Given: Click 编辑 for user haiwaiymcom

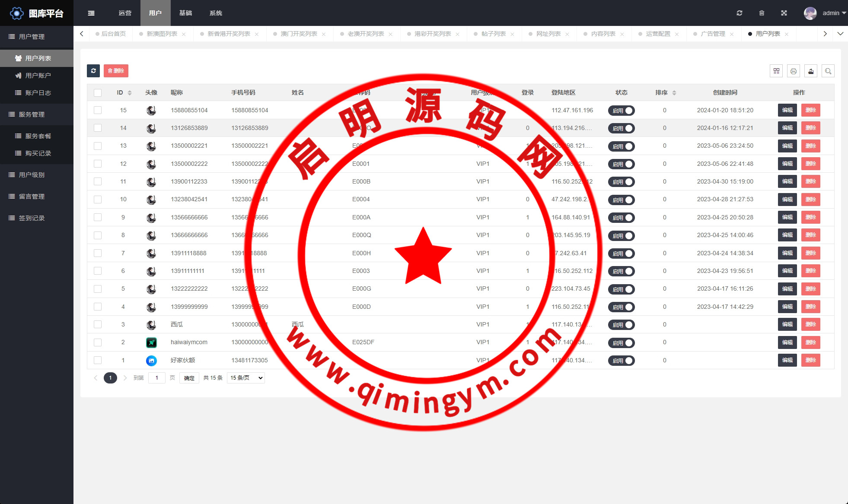Looking at the screenshot, I should 787,342.
